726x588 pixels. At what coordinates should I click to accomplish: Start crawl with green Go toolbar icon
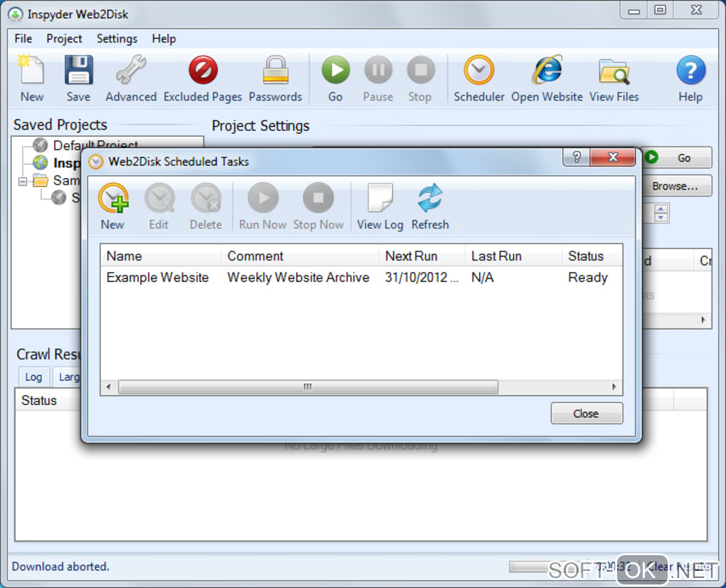point(336,78)
